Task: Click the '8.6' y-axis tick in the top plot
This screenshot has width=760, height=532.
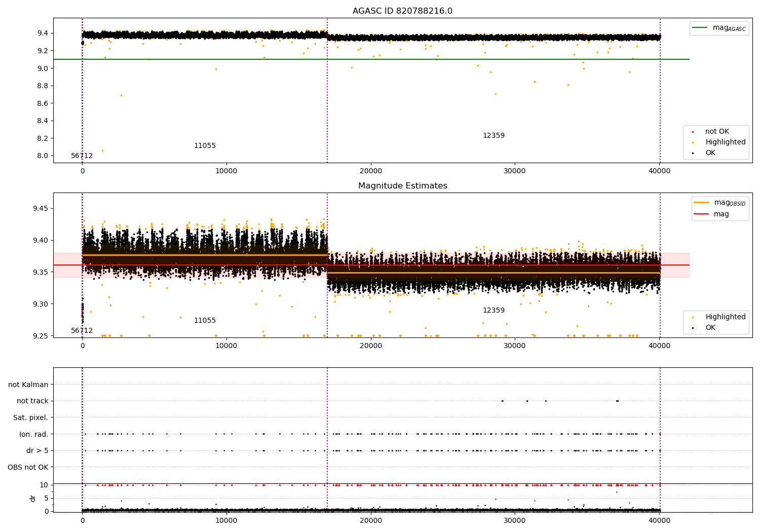Action: tap(43, 103)
